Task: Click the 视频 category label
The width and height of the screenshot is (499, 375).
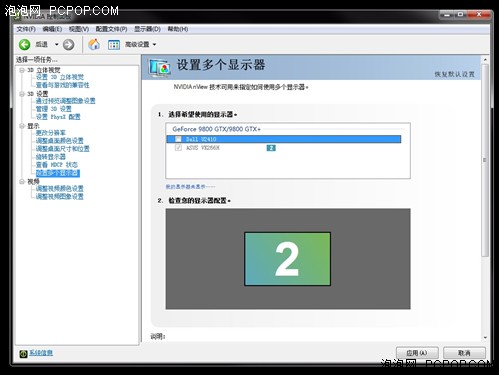Action: point(33,181)
